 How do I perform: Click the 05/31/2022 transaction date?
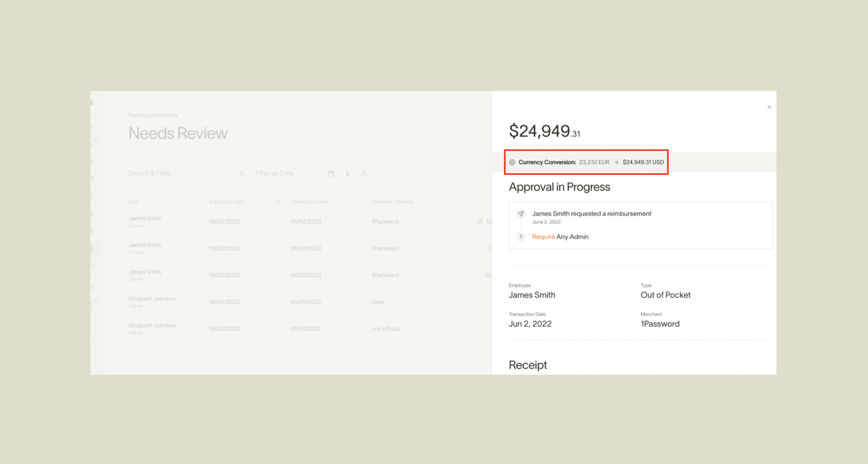pos(305,329)
